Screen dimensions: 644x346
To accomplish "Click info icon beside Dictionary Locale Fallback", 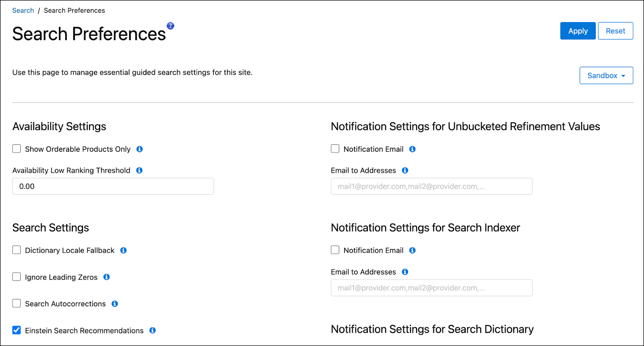I will point(124,250).
